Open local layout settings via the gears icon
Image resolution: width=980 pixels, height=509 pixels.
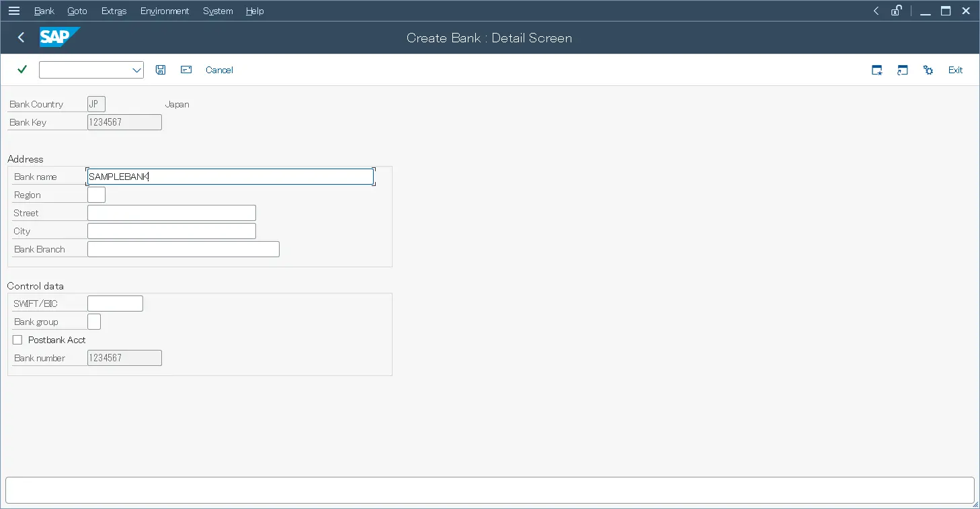click(928, 70)
